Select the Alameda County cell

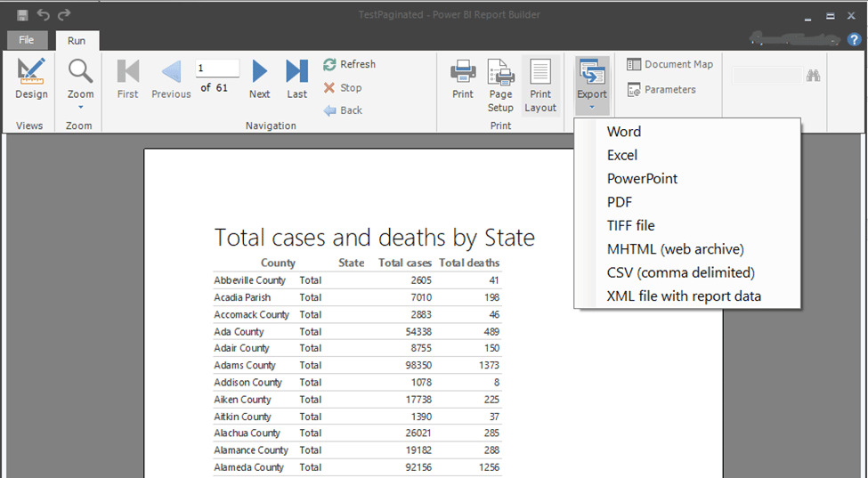coord(248,467)
